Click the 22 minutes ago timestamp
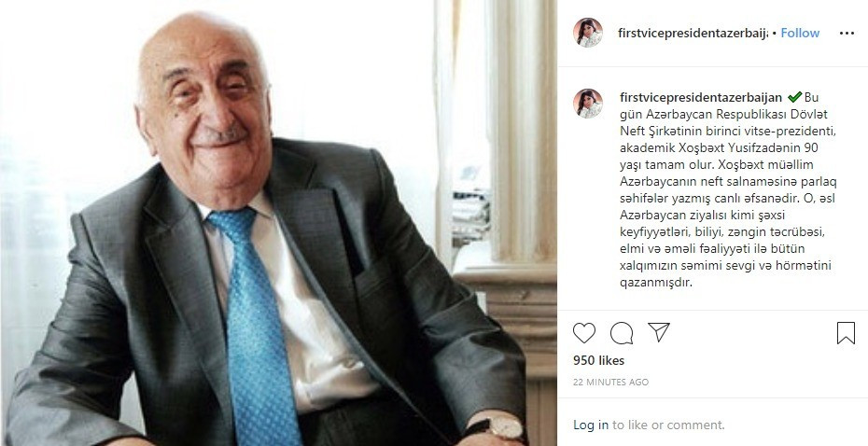Image resolution: width=868 pixels, height=446 pixels. point(610,382)
